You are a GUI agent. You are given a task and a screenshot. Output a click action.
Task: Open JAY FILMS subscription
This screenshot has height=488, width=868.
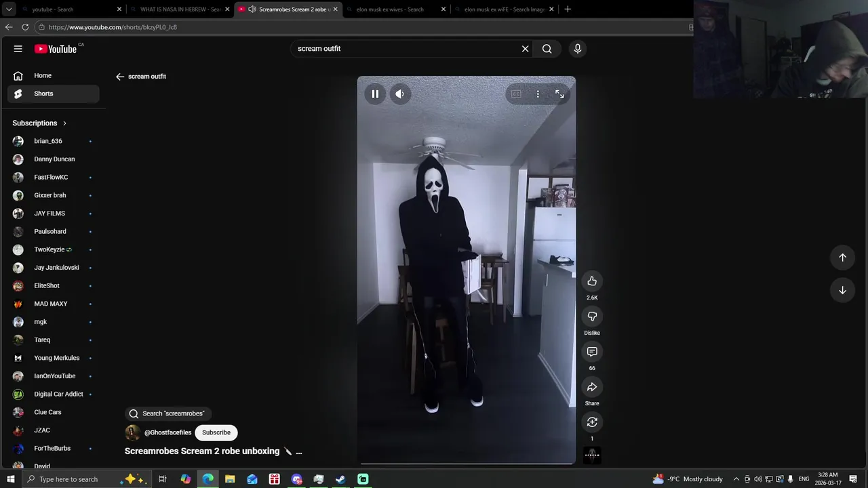point(53,213)
